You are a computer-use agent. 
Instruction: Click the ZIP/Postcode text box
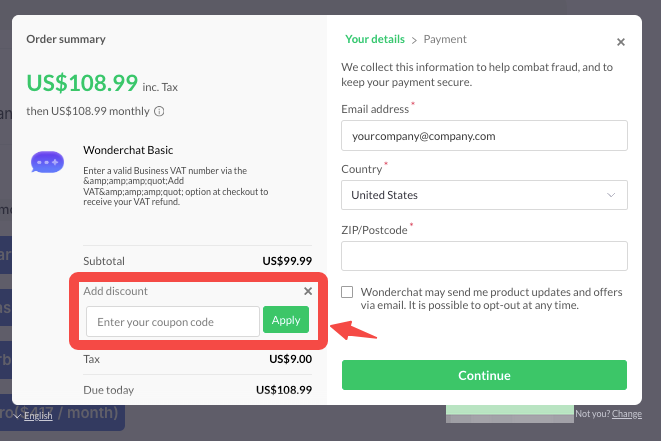pos(484,256)
